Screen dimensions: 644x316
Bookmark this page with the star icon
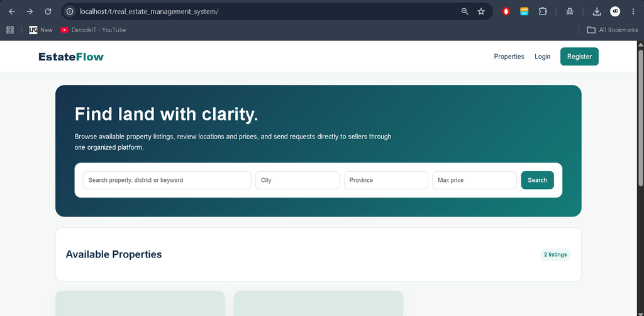point(481,11)
